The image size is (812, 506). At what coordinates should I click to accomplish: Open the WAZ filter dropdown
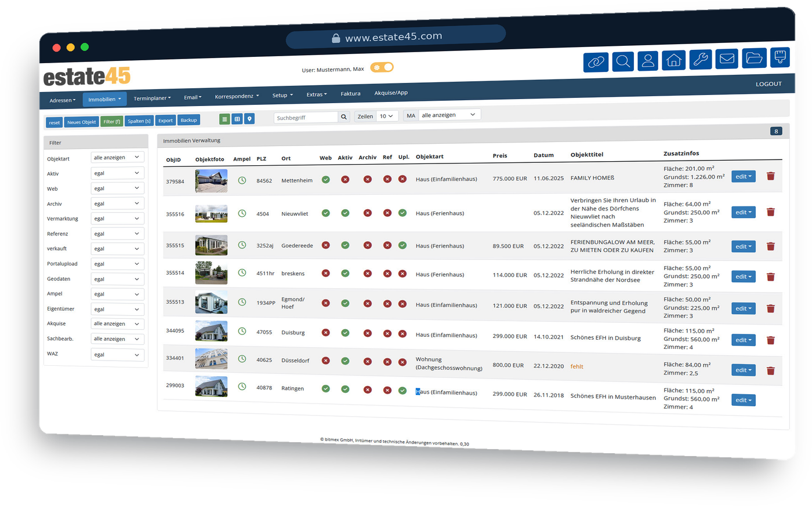click(x=117, y=354)
